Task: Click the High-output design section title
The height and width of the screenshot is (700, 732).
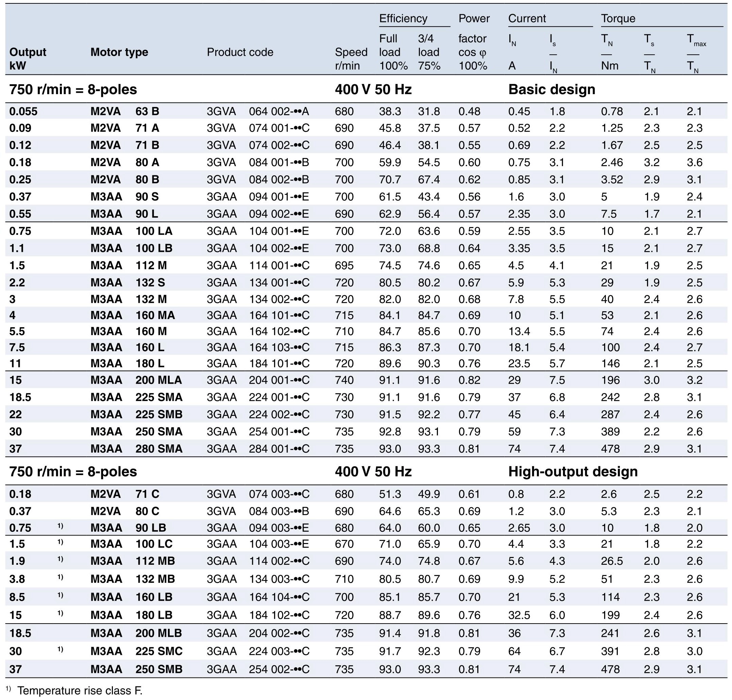Action: click(573, 472)
